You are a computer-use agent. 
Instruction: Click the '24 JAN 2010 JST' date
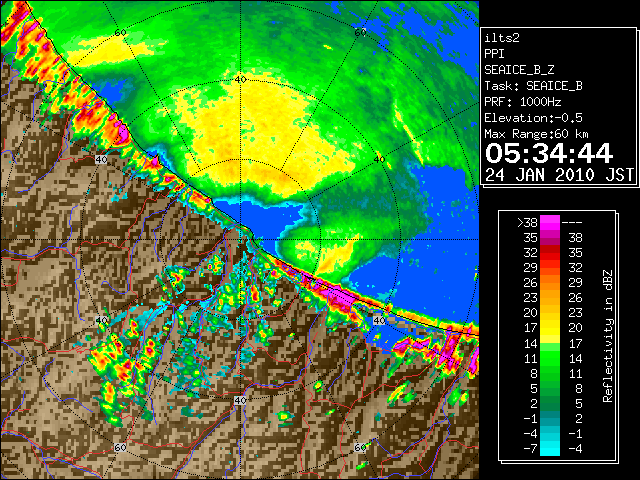click(x=559, y=175)
